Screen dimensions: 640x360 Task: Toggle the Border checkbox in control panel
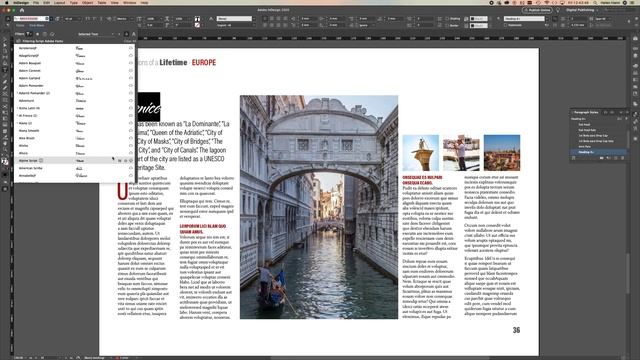(x=447, y=25)
